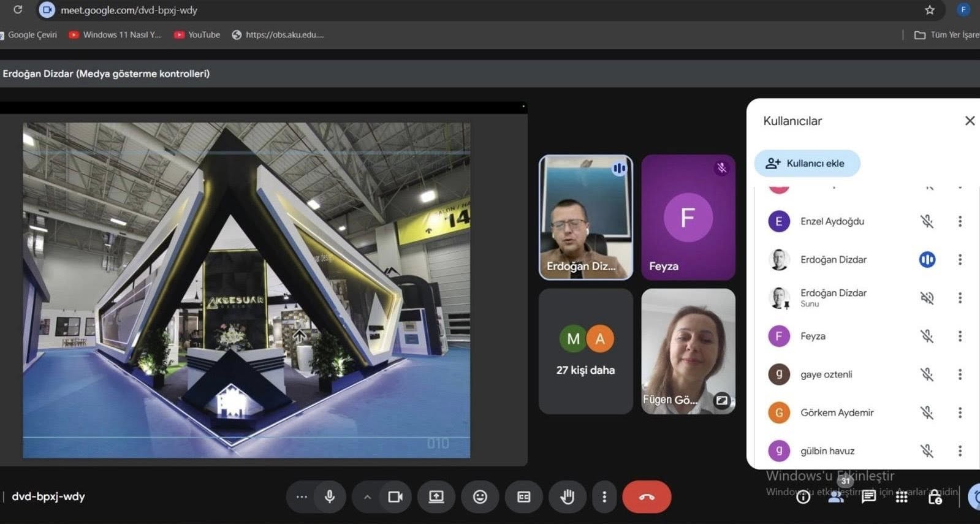Click the present screen icon
The height and width of the screenshot is (524, 980).
pos(436,496)
